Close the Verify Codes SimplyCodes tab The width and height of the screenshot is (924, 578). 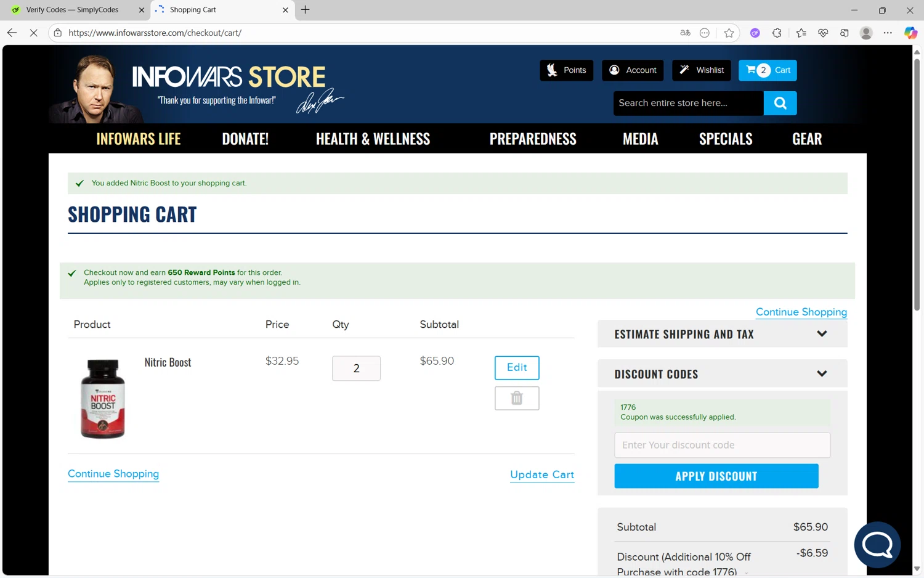(x=141, y=10)
